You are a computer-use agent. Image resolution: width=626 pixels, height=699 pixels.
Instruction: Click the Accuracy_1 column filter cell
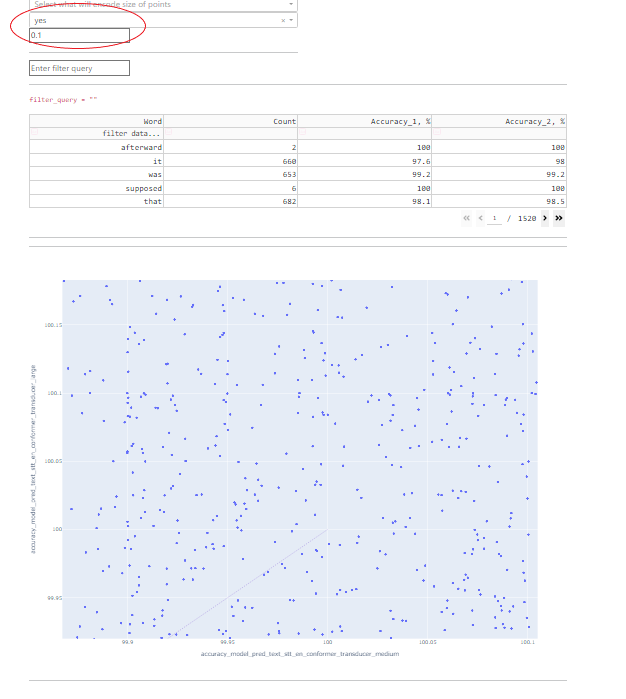(x=366, y=133)
